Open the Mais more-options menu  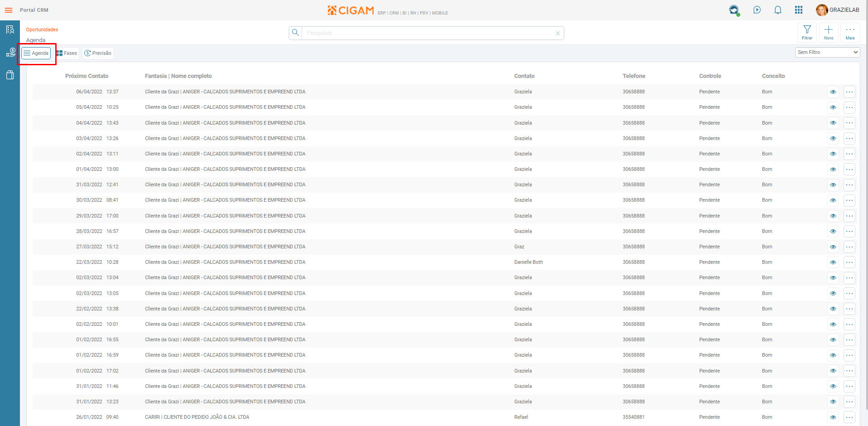[850, 33]
